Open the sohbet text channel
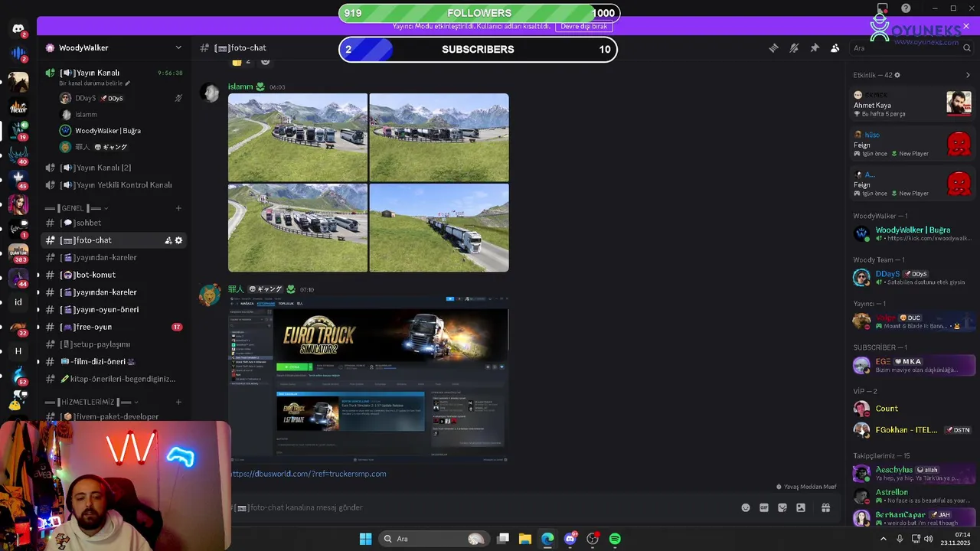 (x=114, y=223)
